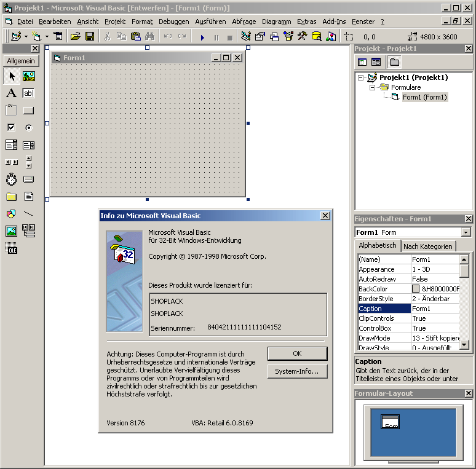Click the Allgemein toolbox tab button
This screenshot has width=476, height=469.
coord(21,61)
